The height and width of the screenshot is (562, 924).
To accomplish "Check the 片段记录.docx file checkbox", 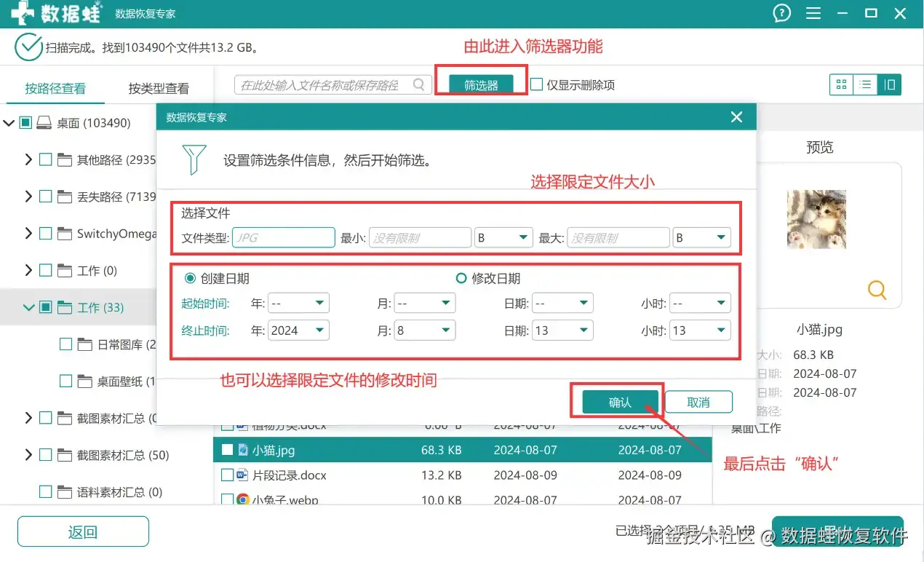I will 226,475.
